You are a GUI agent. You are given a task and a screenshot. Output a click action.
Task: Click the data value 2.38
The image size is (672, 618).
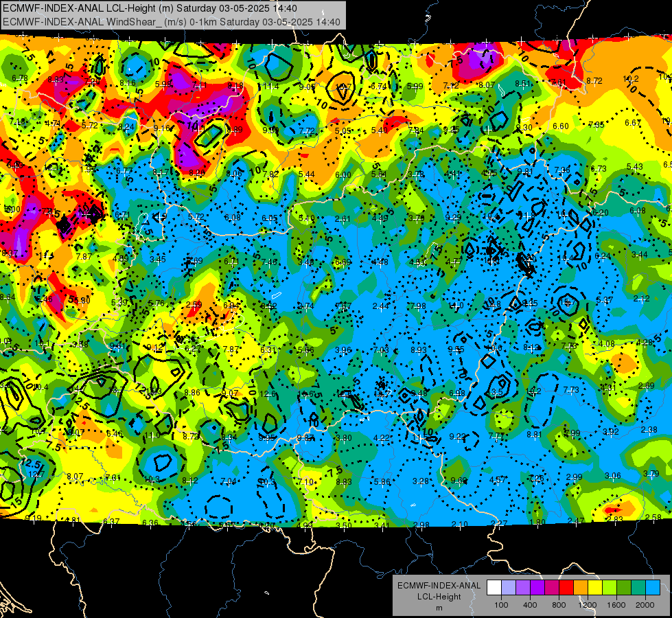point(649,430)
